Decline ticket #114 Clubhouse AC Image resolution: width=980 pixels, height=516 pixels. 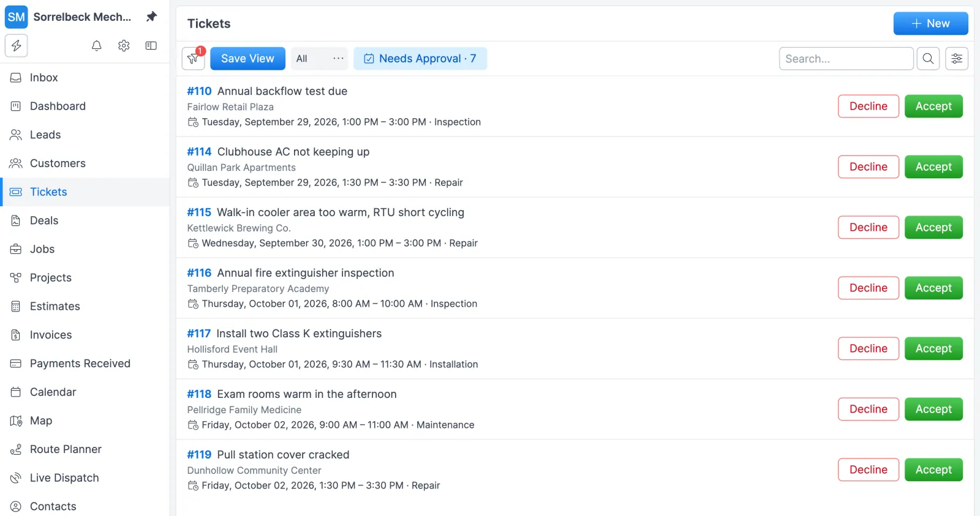[x=869, y=167]
